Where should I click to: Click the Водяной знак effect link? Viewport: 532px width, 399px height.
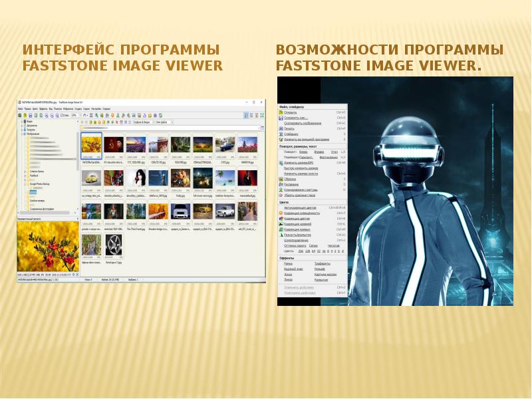point(293,269)
